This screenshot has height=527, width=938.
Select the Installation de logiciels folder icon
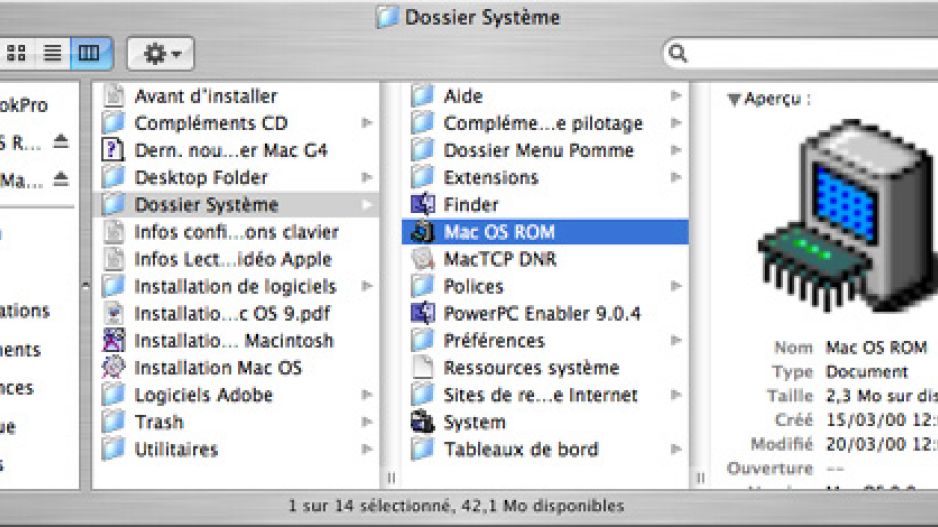point(113,286)
